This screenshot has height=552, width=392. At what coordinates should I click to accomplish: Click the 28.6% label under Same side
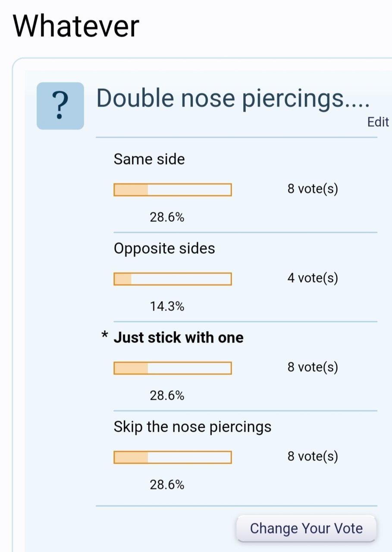pos(167,218)
